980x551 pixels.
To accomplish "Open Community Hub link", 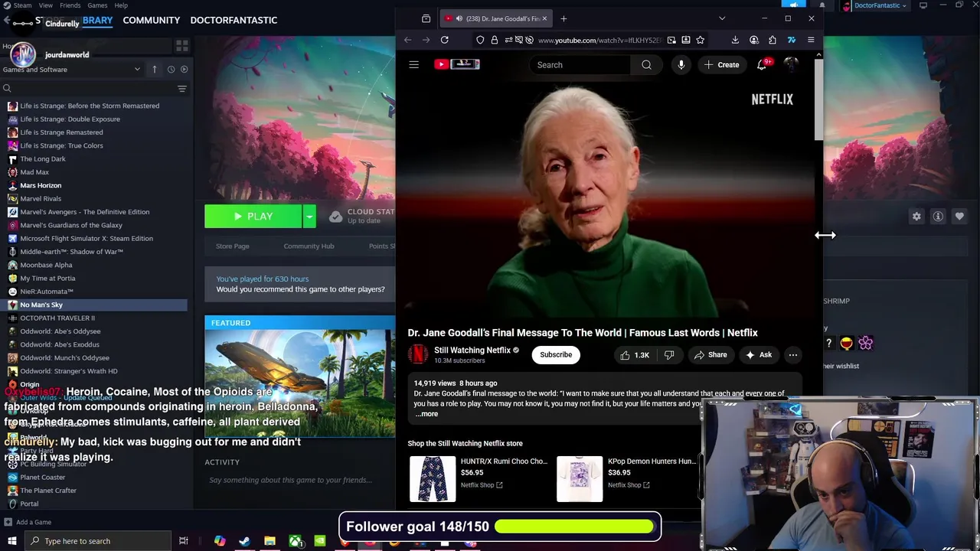I will tap(309, 246).
